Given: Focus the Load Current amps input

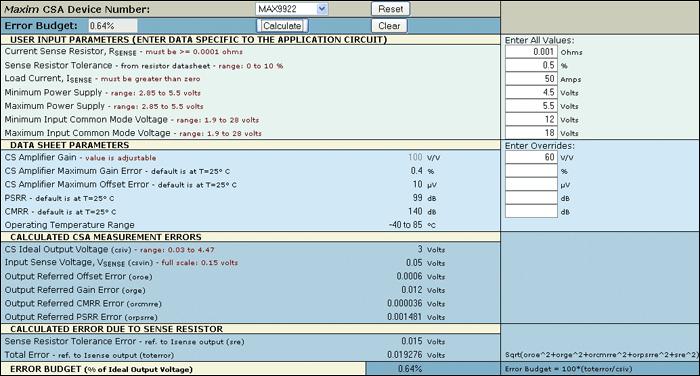Looking at the screenshot, I should pos(531,79).
